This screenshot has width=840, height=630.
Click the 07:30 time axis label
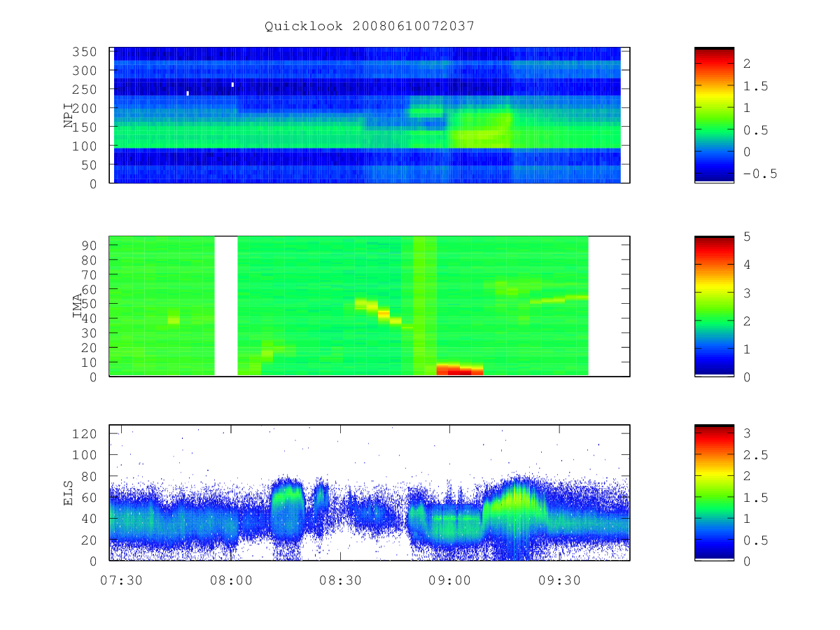tap(120, 580)
